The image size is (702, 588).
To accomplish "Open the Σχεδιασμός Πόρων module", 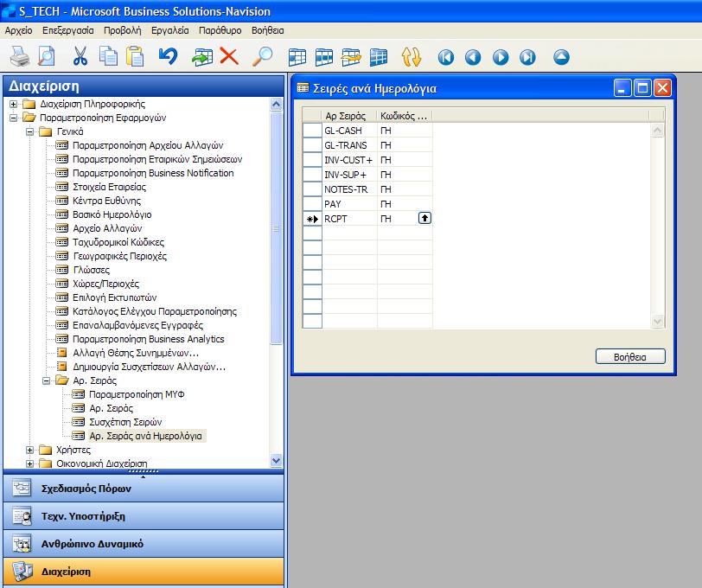I will tap(144, 489).
